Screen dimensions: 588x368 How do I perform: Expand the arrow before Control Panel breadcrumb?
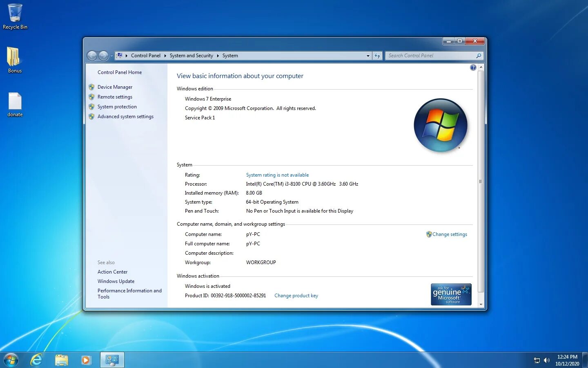127,56
